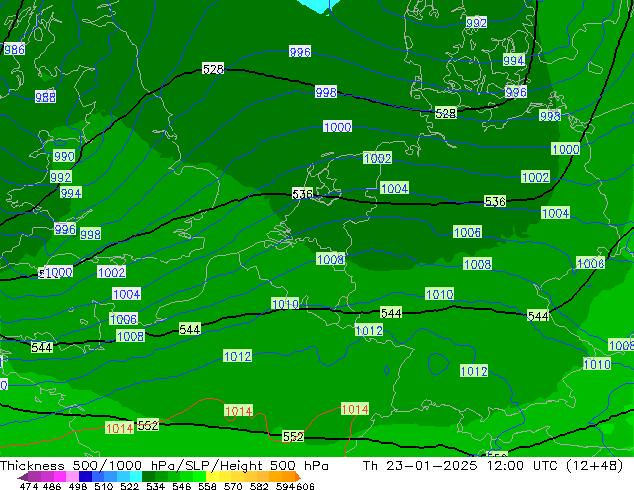Viewport: 634px width, 490px height.
Task: Click the '998' label touching a '996' label
Action: (90, 234)
